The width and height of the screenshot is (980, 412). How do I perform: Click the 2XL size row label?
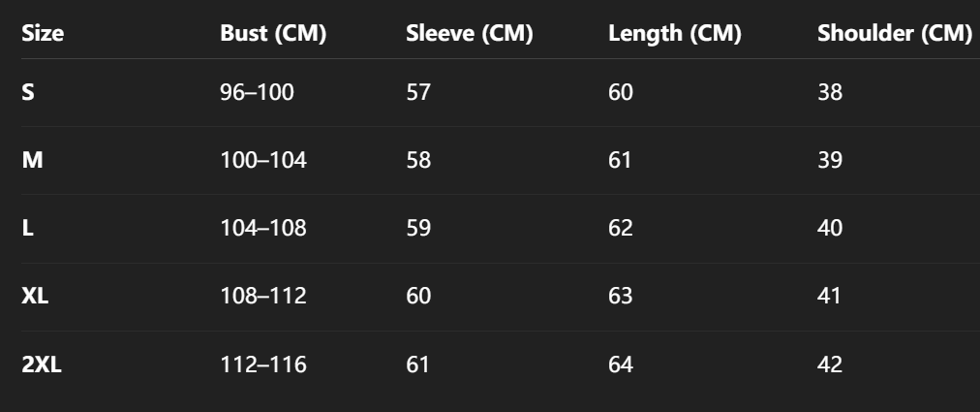click(42, 365)
